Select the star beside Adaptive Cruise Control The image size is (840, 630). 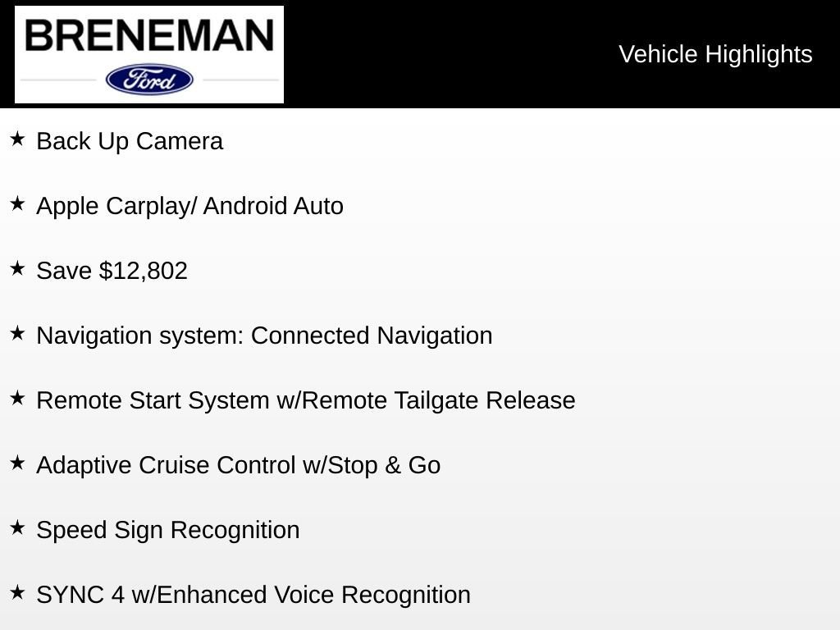click(17, 463)
